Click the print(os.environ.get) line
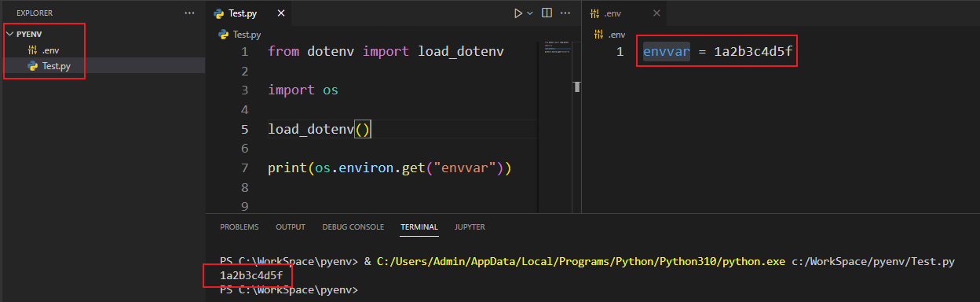980x302 pixels. pos(389,168)
